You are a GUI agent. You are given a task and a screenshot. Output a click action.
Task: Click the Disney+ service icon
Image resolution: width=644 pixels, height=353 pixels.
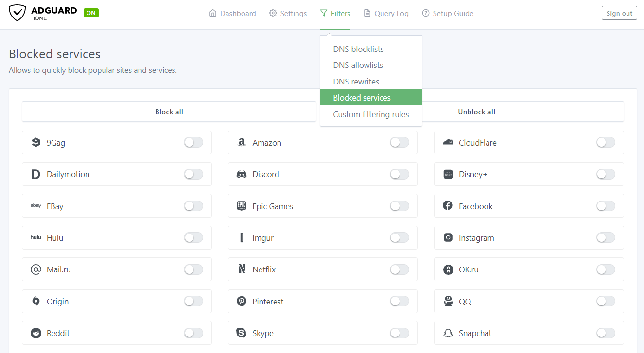click(x=448, y=174)
